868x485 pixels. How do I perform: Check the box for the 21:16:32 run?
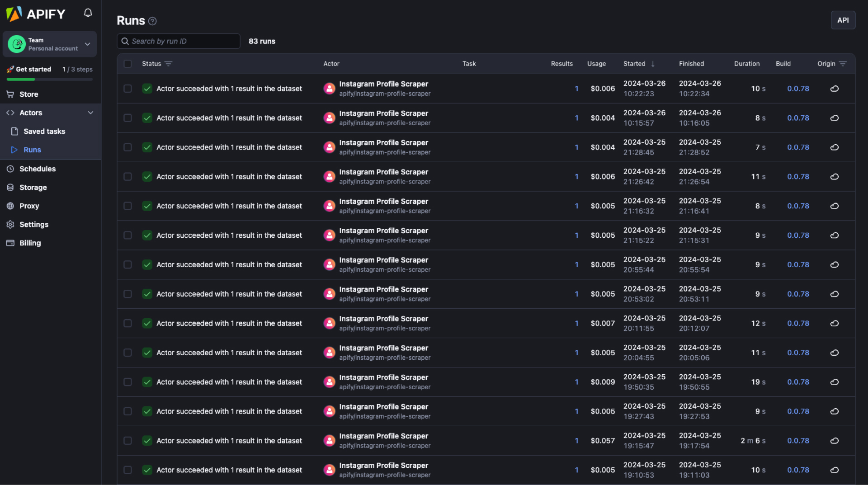pos(128,206)
